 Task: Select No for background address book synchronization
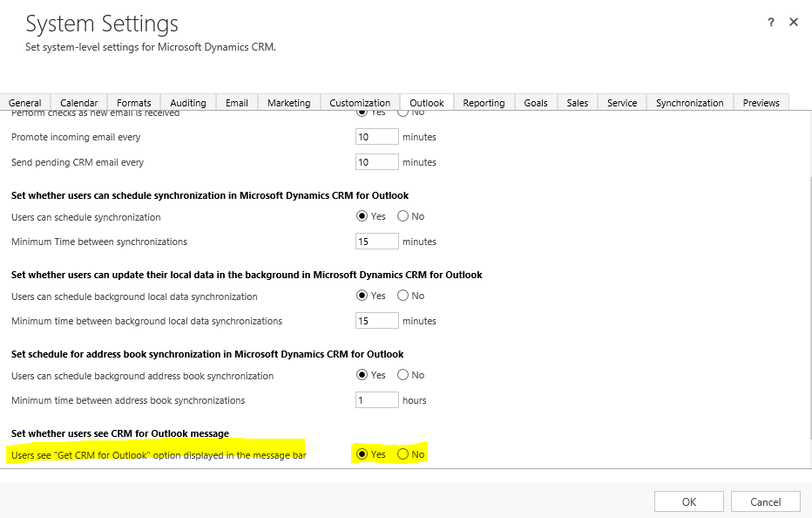403,374
